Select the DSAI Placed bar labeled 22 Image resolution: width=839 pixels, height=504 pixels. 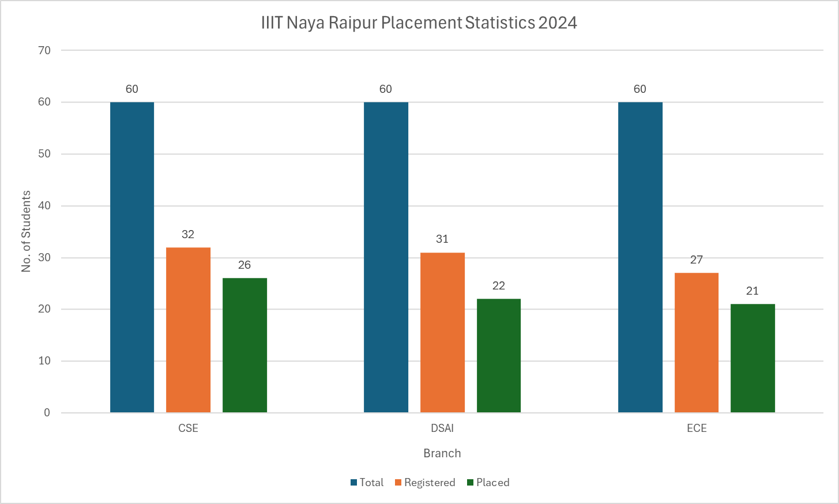(x=499, y=356)
